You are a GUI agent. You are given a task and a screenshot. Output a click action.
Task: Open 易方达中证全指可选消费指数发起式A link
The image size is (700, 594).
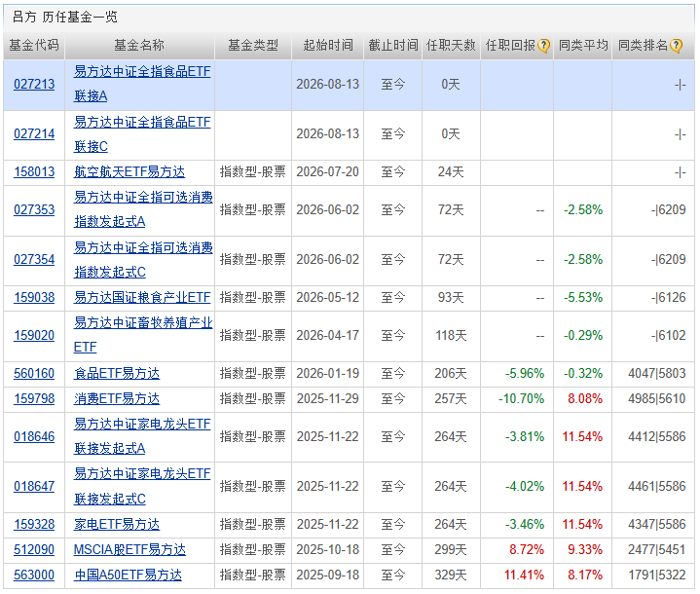point(143,209)
